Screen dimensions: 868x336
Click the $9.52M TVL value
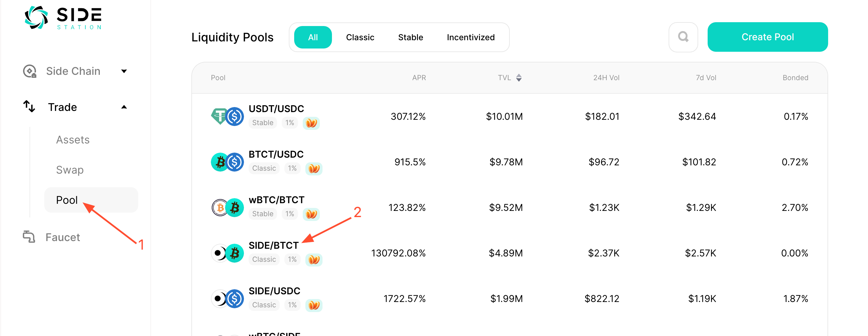[x=506, y=207]
